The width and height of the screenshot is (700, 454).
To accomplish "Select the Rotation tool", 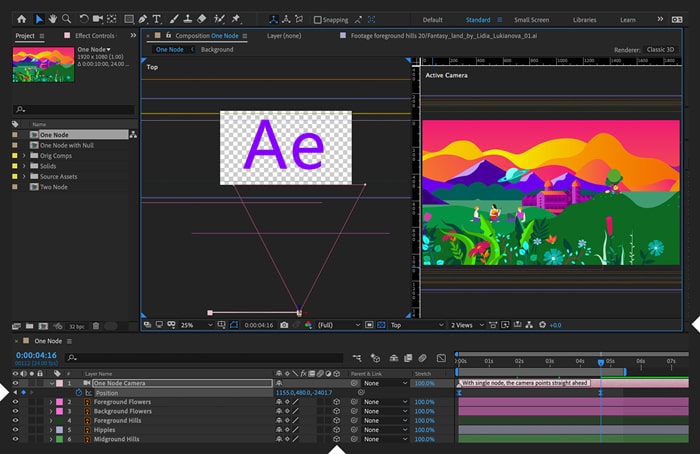I will (83, 19).
